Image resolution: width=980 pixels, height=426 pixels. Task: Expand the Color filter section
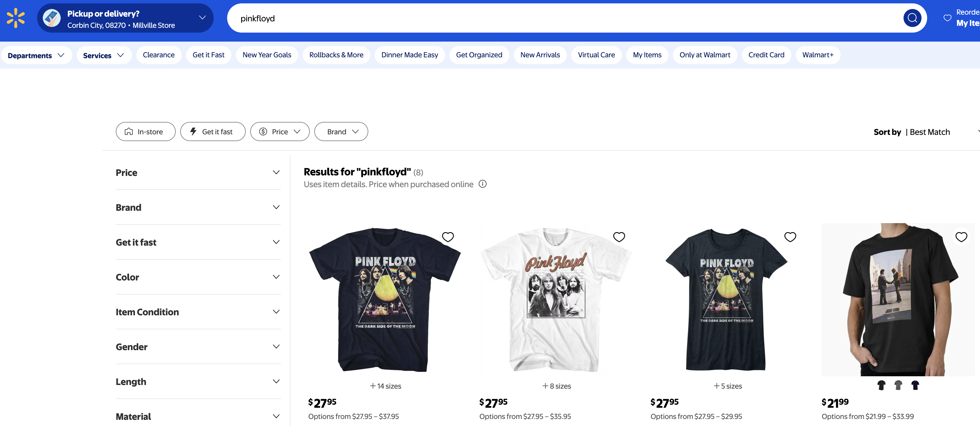click(198, 277)
